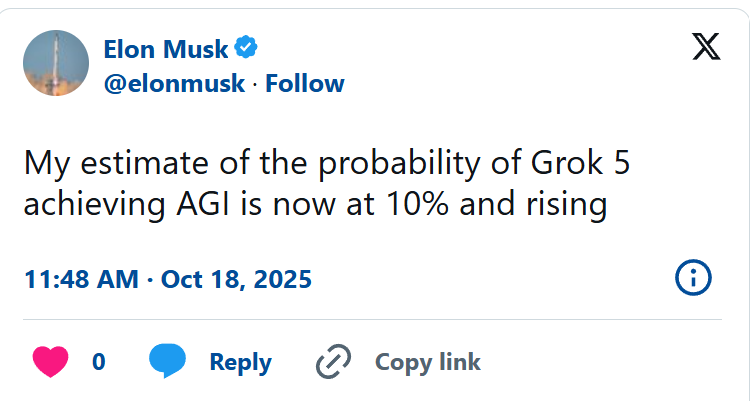The height and width of the screenshot is (401, 752).
Task: Click the Copy link text label
Action: 428,361
